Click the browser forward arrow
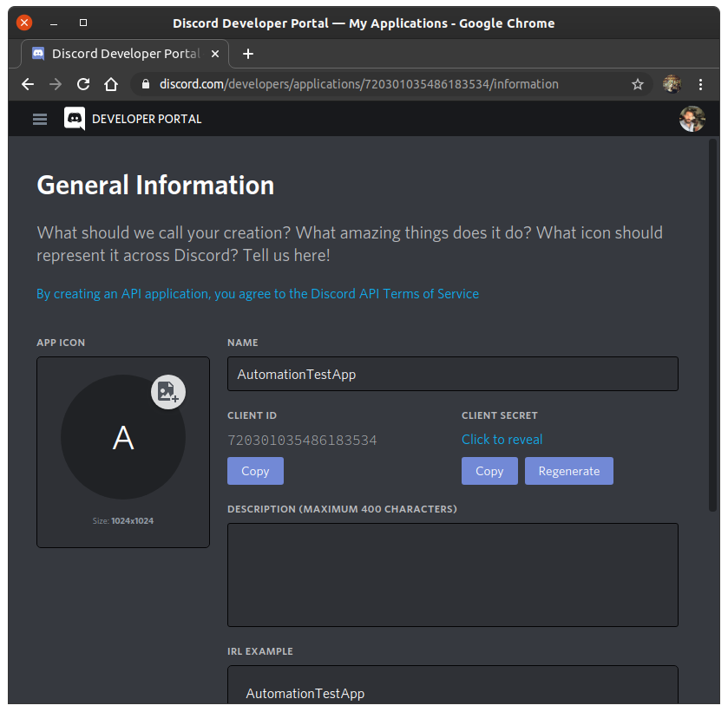Screen dimensions: 728x712 tap(56, 84)
